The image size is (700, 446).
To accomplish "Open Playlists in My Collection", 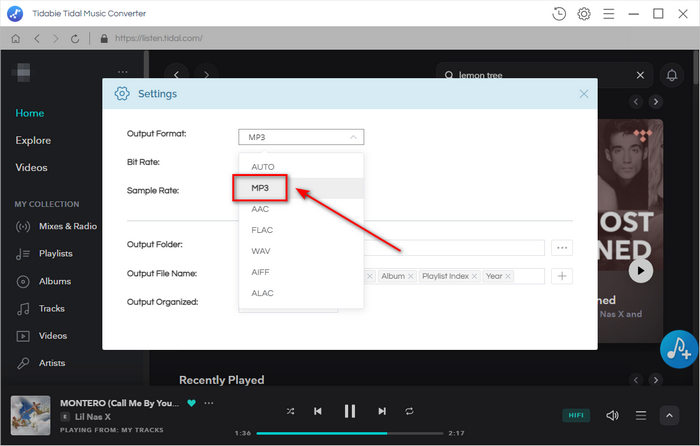I will [44, 254].
